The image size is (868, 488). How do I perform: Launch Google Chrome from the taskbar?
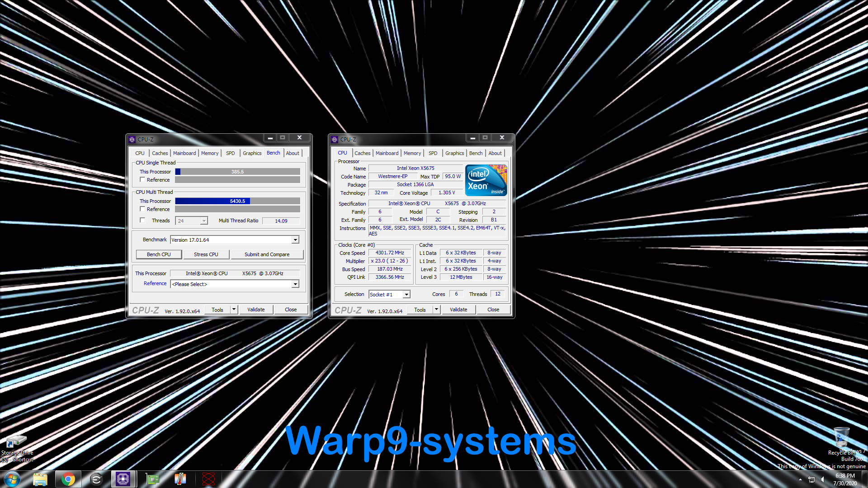coord(68,479)
